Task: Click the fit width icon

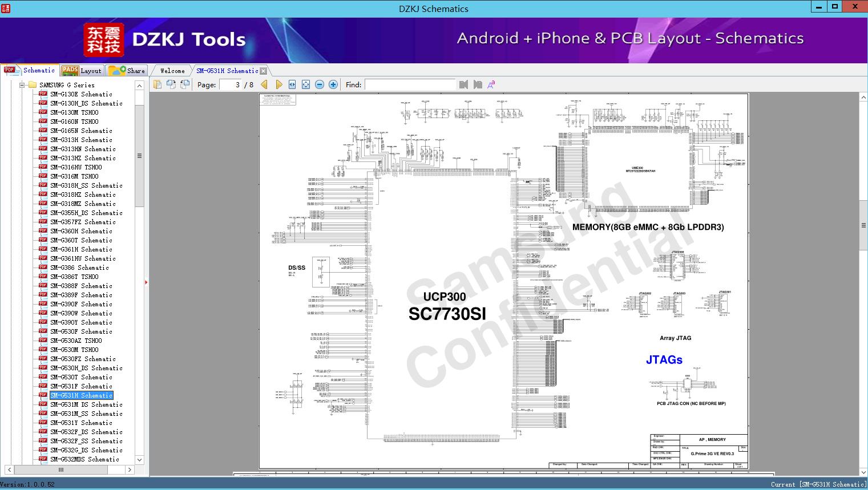Action: click(x=292, y=84)
